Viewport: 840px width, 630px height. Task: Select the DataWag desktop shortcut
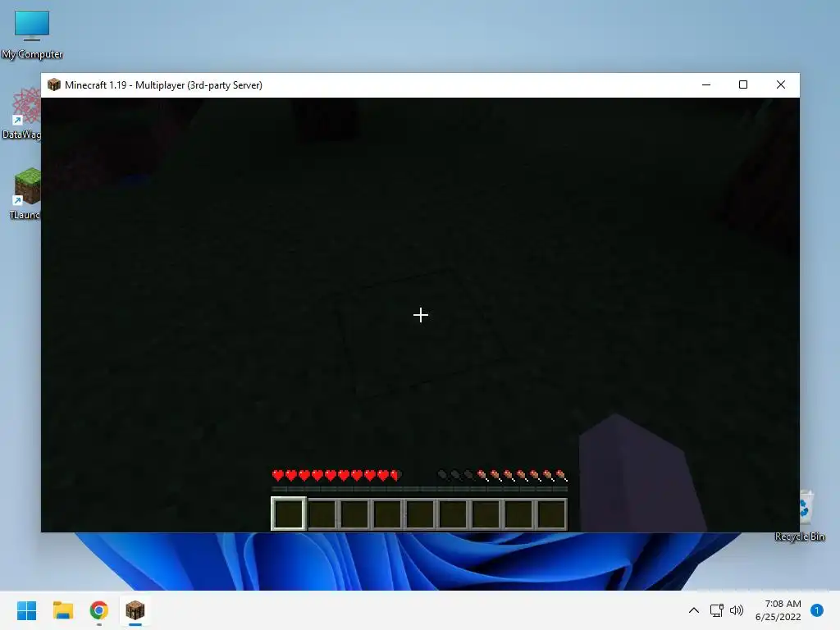21,113
